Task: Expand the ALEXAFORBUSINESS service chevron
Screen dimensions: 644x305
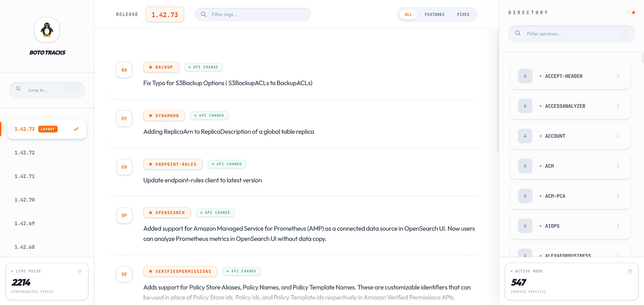Action: [x=618, y=255]
